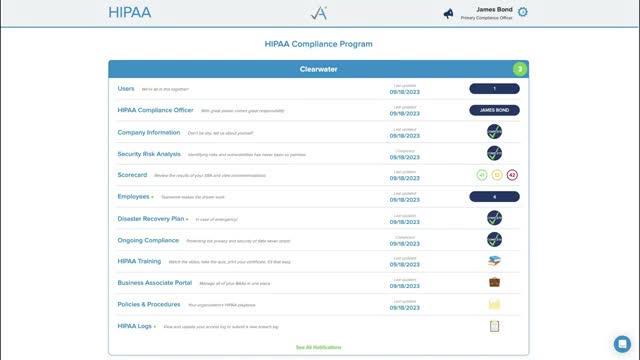Click the green dot beside HIPAA Logs

point(155,327)
